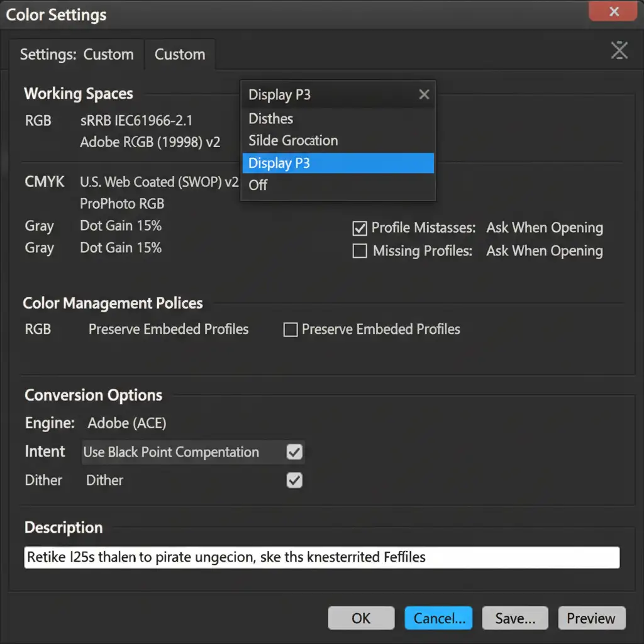Open the Settings: Custom tab
This screenshot has width=644, height=644.
click(76, 55)
